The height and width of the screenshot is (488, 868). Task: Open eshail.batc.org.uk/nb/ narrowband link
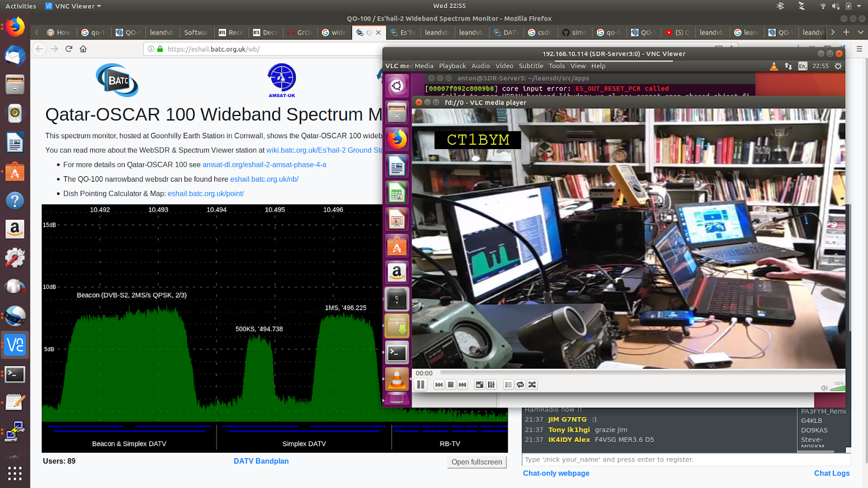click(x=264, y=179)
